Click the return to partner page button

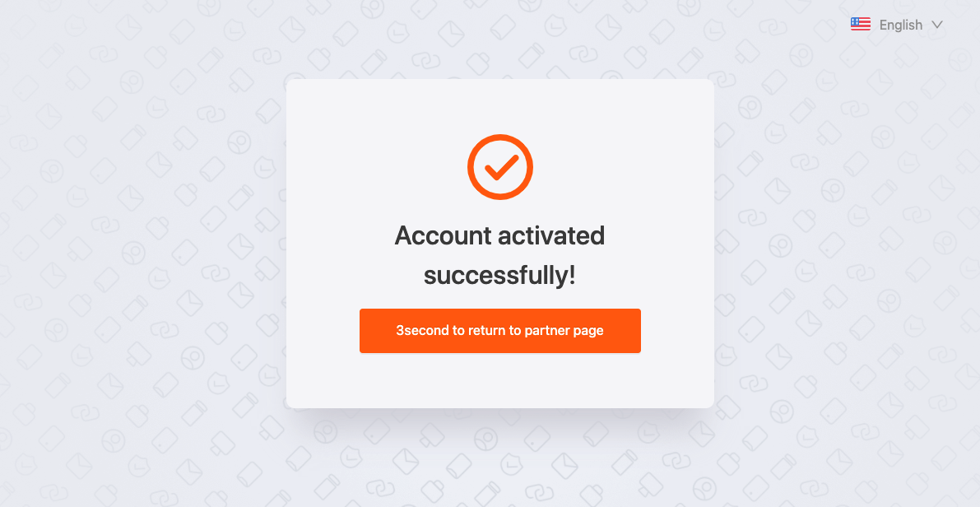click(x=500, y=331)
